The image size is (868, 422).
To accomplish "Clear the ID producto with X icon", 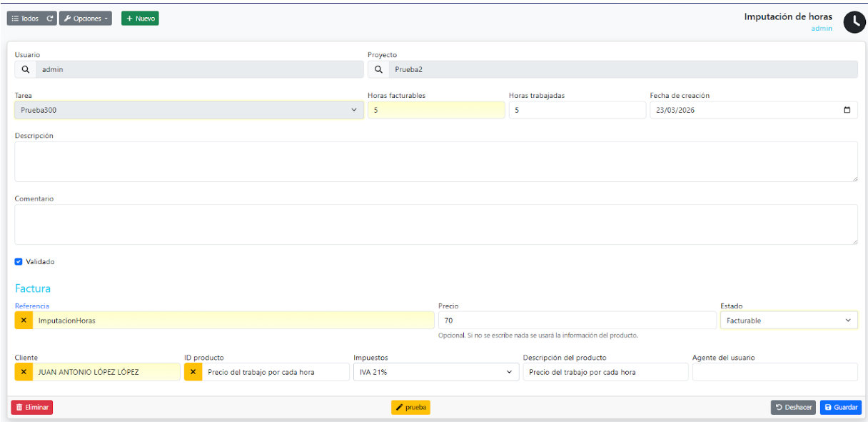I will pyautogui.click(x=193, y=372).
